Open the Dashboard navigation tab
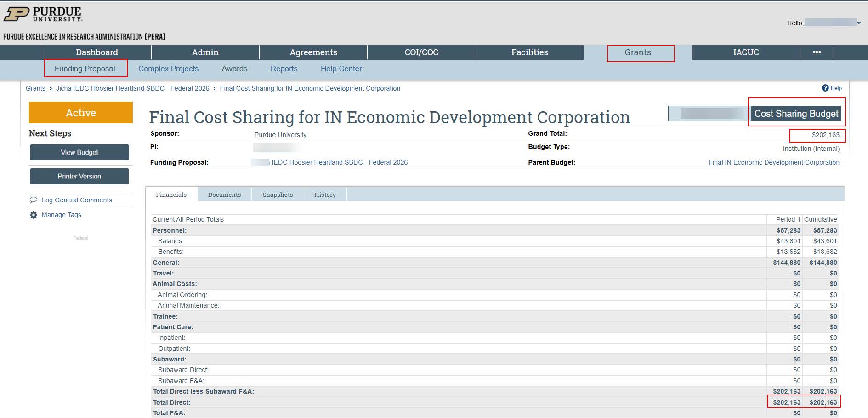868x418 pixels. [x=97, y=52]
